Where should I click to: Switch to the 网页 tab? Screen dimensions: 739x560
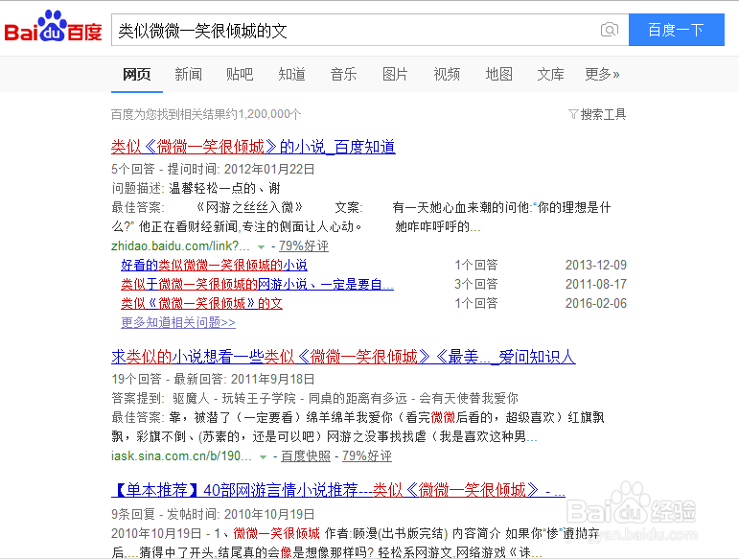tap(137, 74)
